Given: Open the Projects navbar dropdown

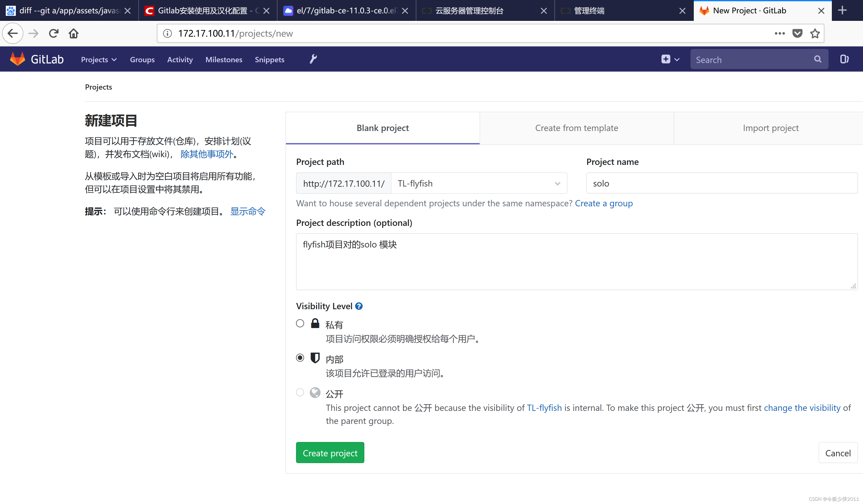Looking at the screenshot, I should pos(99,59).
